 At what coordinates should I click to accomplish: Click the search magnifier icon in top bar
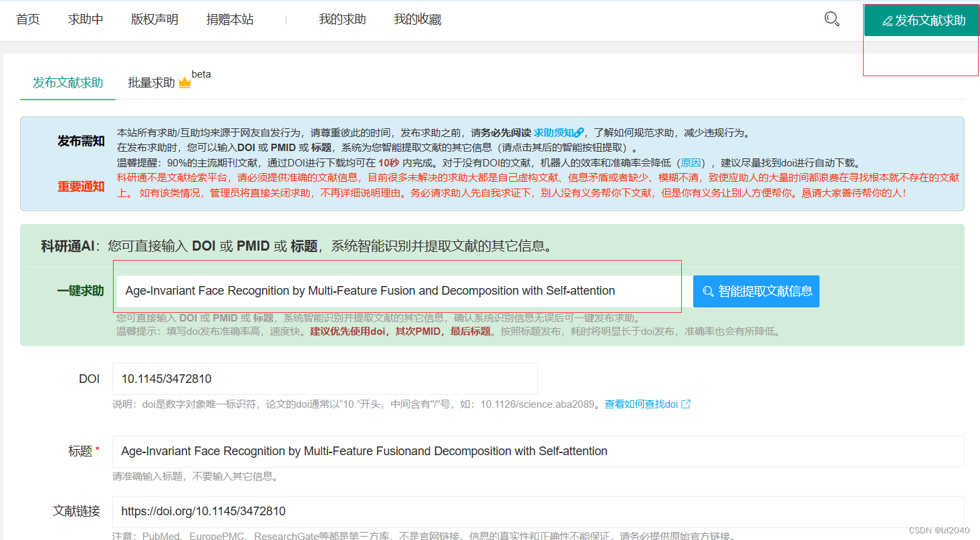click(x=831, y=19)
